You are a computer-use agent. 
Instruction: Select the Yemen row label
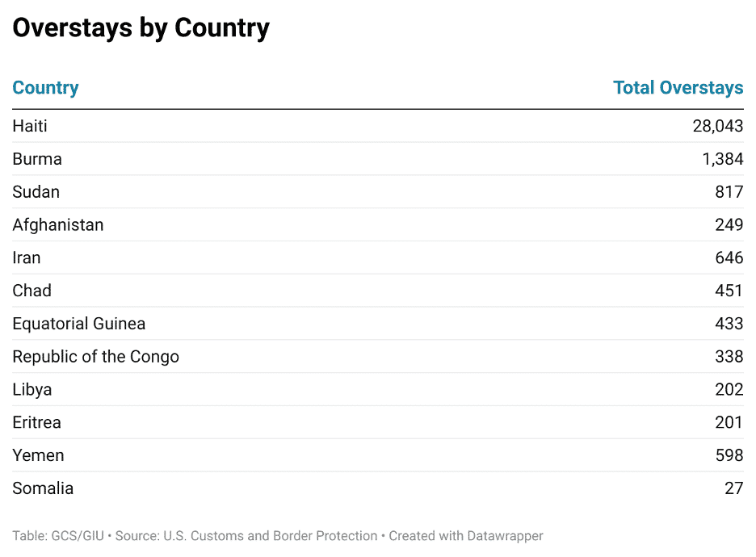click(x=38, y=455)
